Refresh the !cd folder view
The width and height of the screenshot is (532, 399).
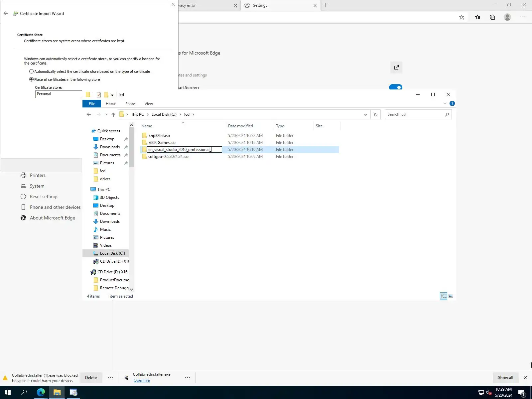point(376,114)
